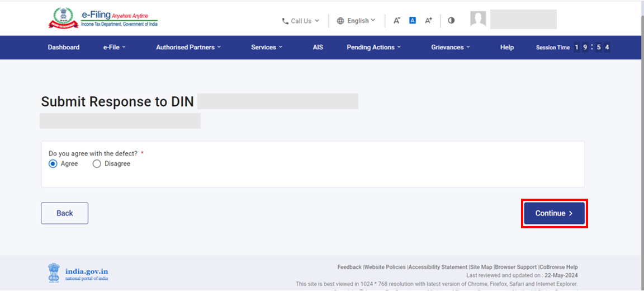The height and width of the screenshot is (291, 644).
Task: Click the e-Filing Income Tax logo
Action: click(x=103, y=18)
